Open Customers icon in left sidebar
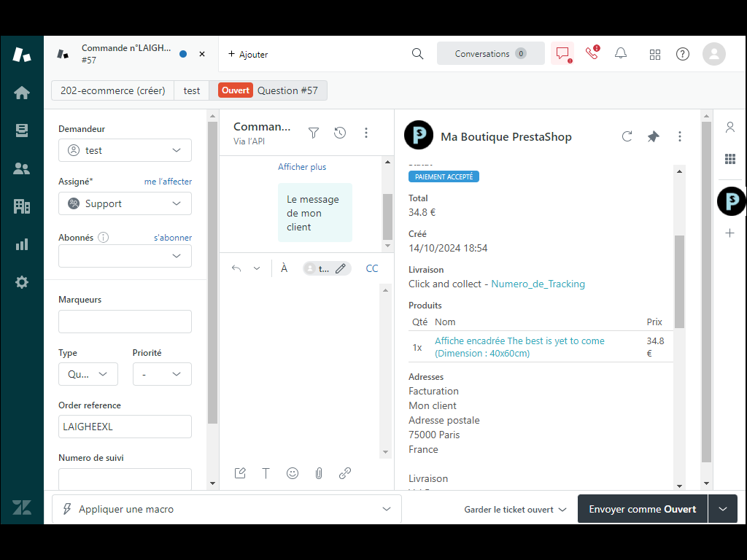The width and height of the screenshot is (747, 560). (22, 168)
